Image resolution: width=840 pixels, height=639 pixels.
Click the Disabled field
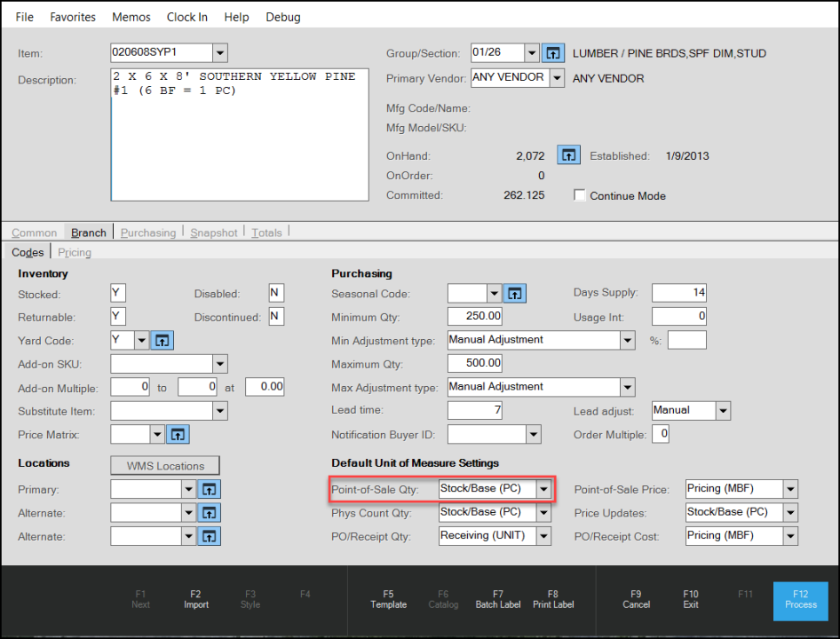pos(276,293)
